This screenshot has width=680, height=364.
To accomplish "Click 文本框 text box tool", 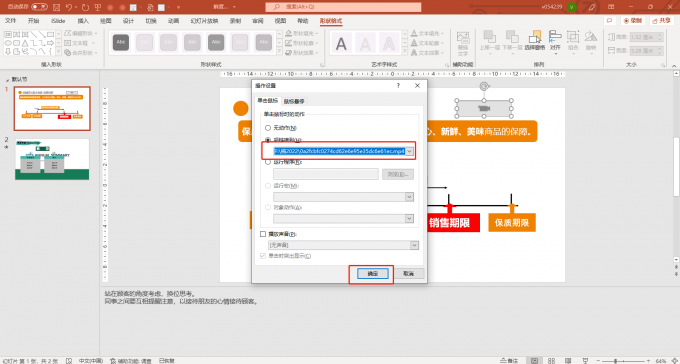I will pos(79,43).
